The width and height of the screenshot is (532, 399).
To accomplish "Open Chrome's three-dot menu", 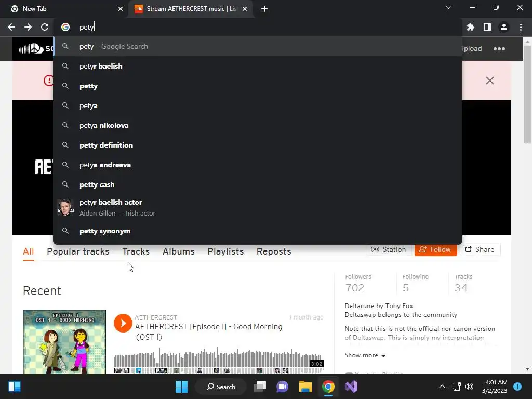I will click(521, 27).
